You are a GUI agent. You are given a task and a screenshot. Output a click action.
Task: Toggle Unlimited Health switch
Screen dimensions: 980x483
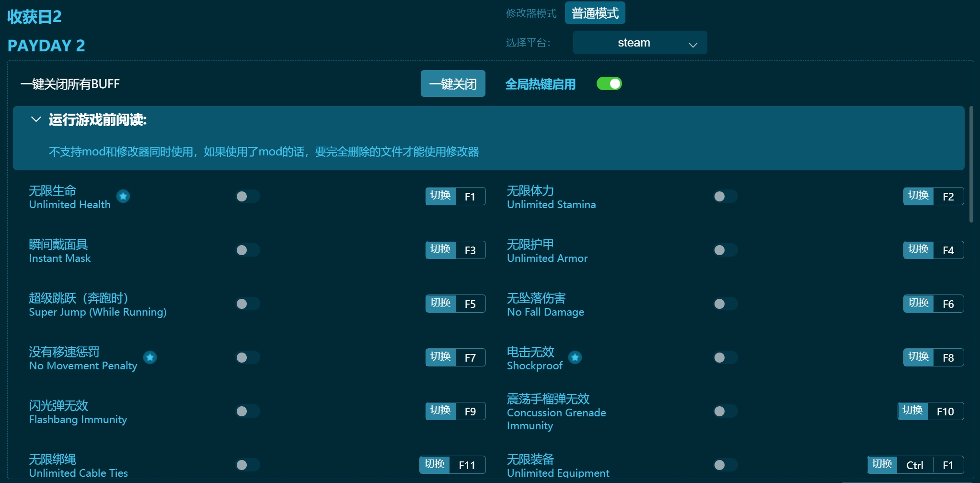pyautogui.click(x=247, y=196)
